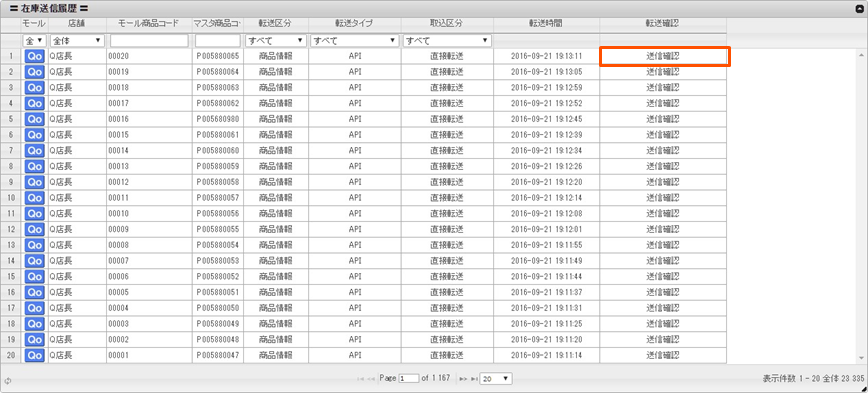Go to the next page with the arrow icon

463,379
